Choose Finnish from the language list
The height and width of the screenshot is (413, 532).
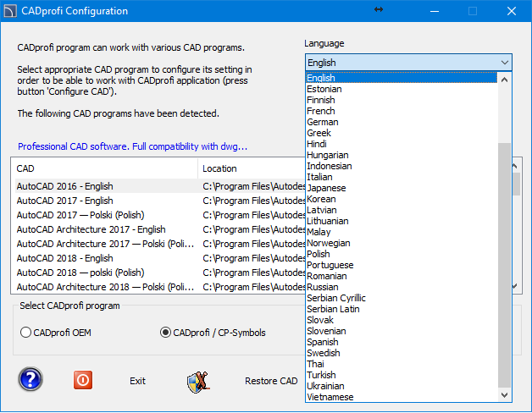(402, 100)
